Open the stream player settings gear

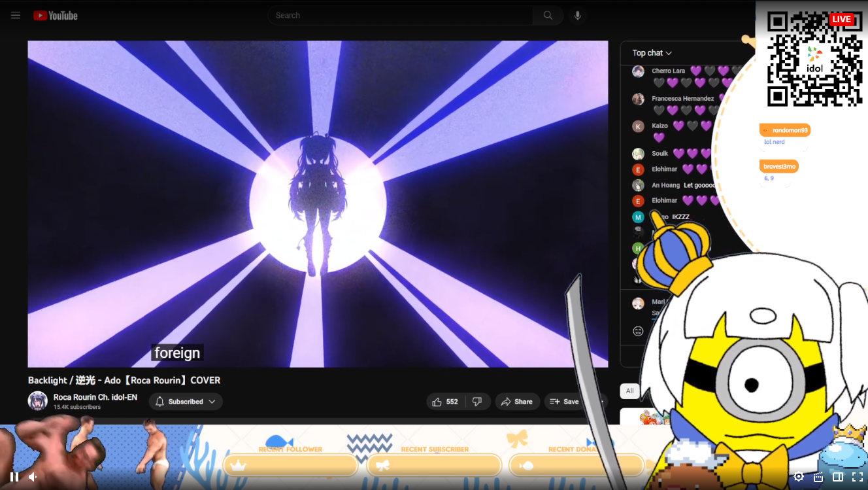pos(799,477)
